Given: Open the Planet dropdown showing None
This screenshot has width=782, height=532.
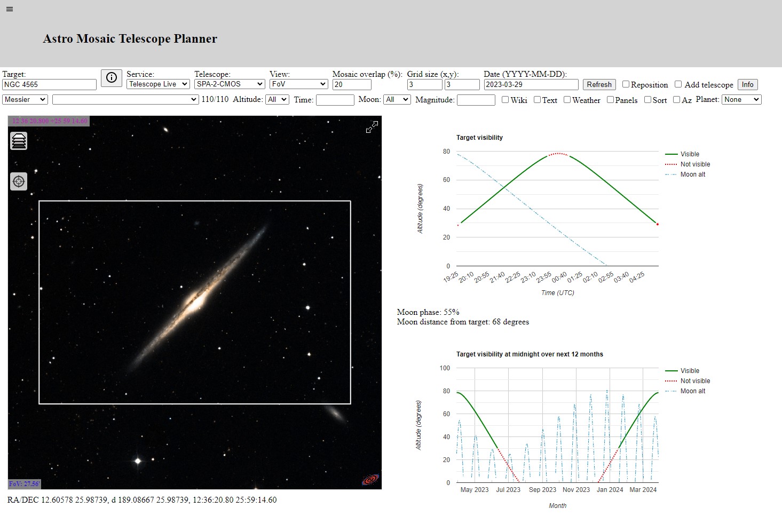Looking at the screenshot, I should (x=741, y=100).
